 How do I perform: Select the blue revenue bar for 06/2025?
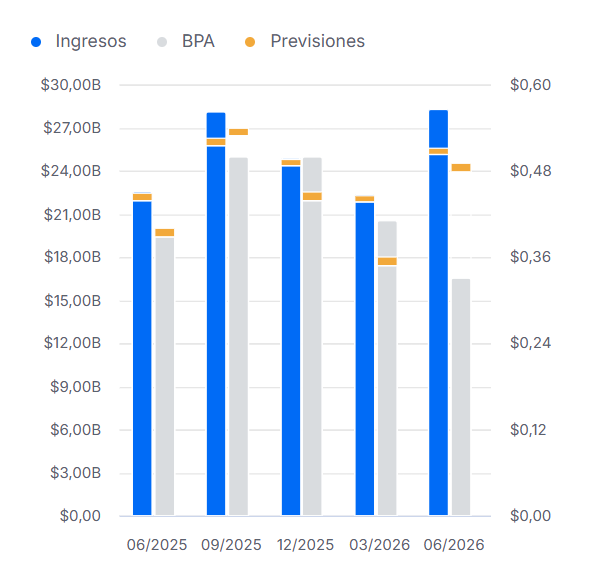(142, 354)
